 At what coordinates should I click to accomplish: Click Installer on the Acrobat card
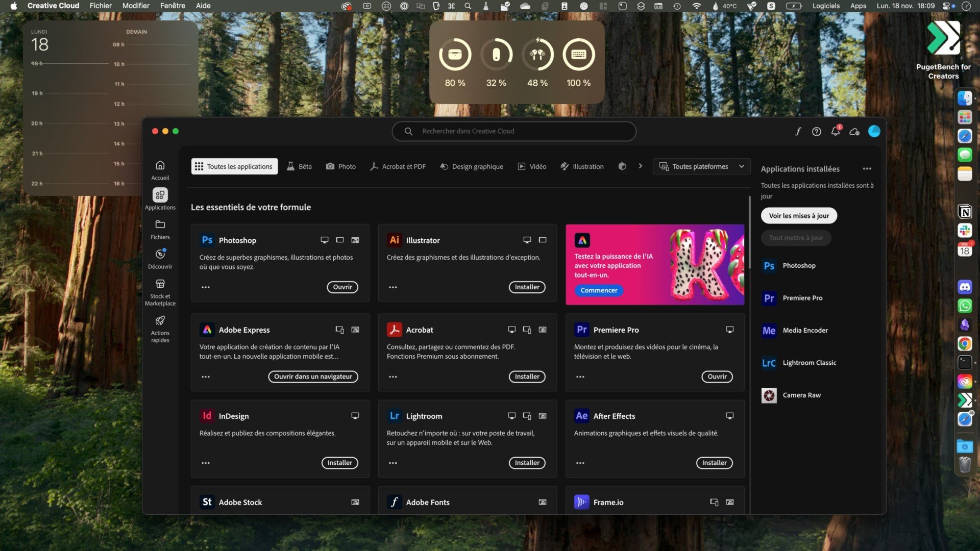pos(527,377)
